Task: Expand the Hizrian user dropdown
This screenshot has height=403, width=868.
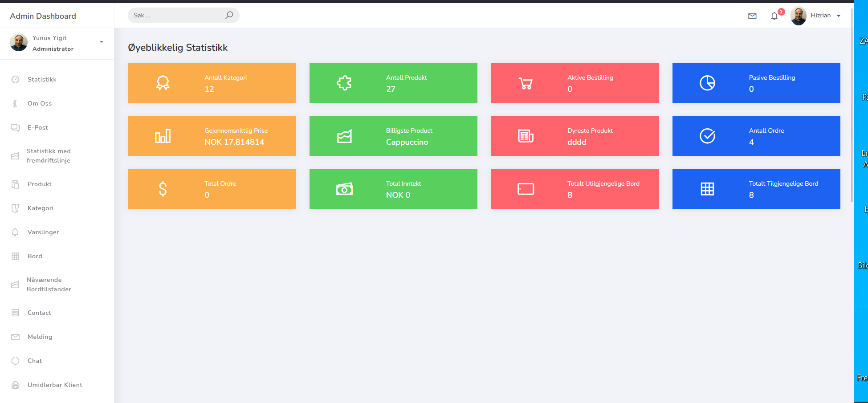Action: [839, 16]
